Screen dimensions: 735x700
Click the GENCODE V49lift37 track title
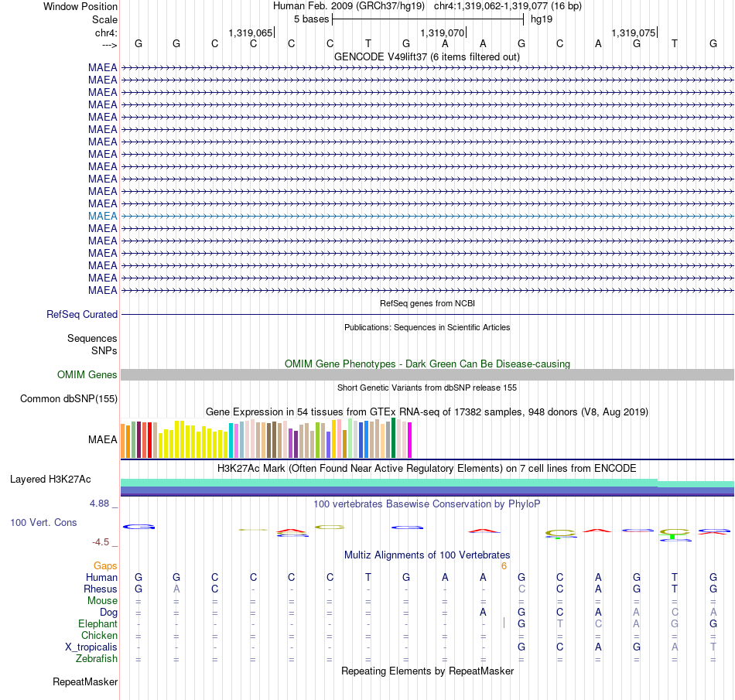(427, 56)
